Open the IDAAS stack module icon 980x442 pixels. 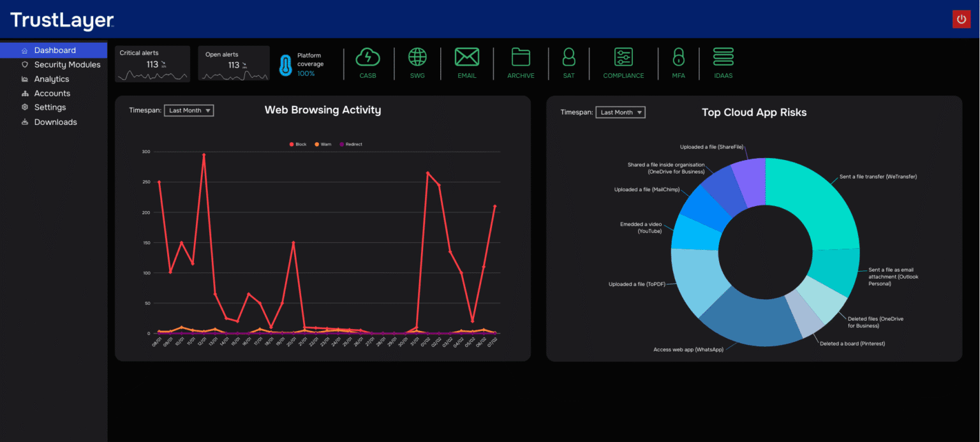coord(724,57)
